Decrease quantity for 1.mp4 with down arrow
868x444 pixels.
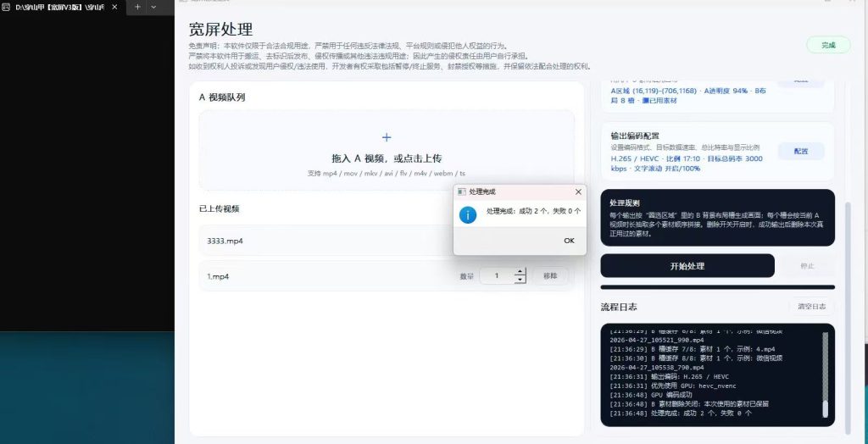(520, 280)
